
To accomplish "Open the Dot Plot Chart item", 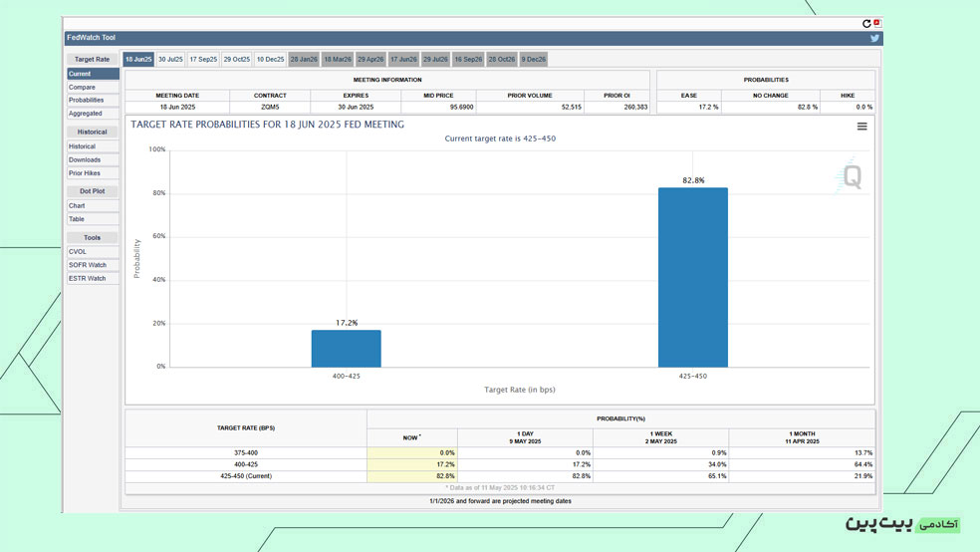I will coord(93,205).
